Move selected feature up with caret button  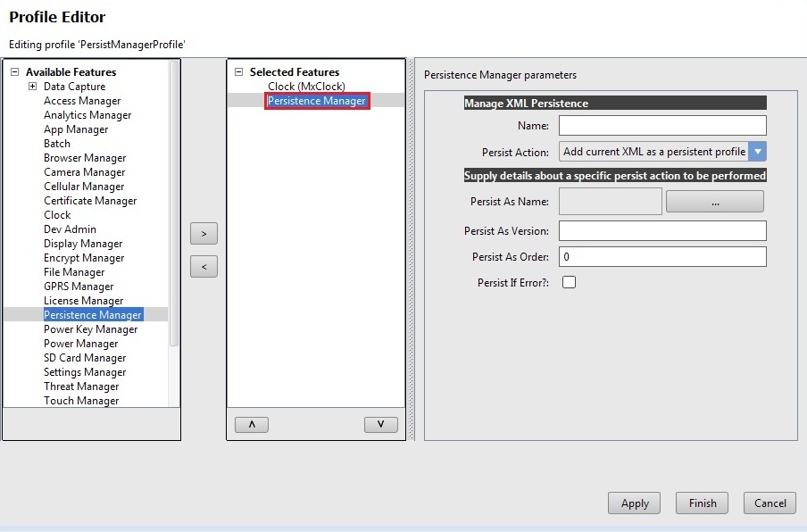[x=251, y=425]
